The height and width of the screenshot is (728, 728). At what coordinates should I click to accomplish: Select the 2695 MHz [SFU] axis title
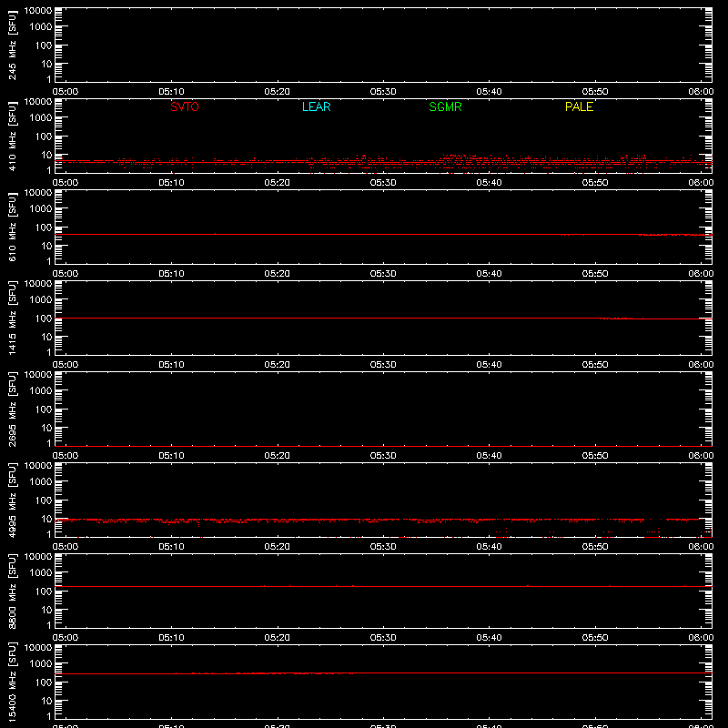(12, 409)
